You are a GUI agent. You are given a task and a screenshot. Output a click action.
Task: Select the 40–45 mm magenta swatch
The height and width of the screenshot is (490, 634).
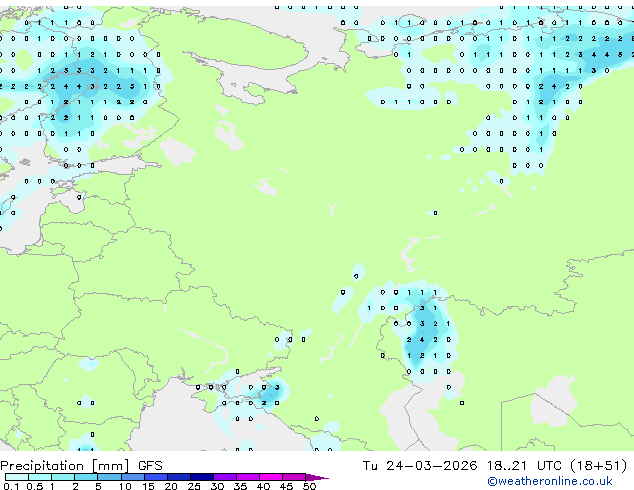pos(271,477)
